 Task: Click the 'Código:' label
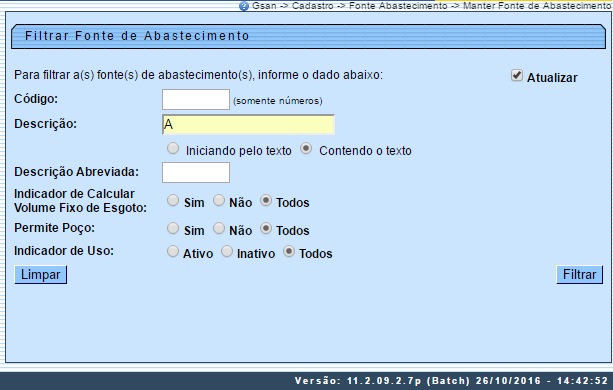(x=36, y=99)
